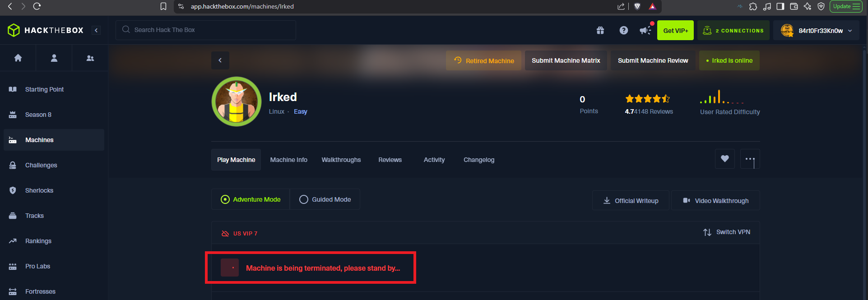The height and width of the screenshot is (300, 868).
Task: Click the Retired Machine badge
Action: tap(483, 60)
